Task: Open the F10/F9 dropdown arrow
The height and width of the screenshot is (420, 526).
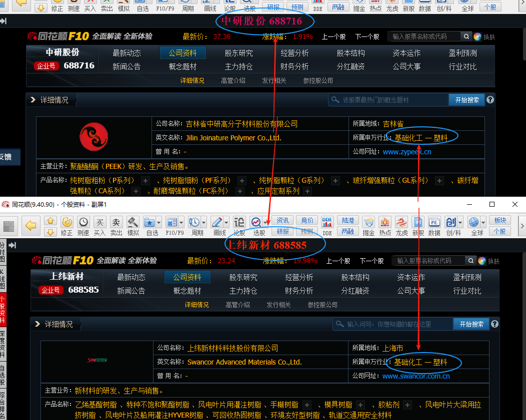Action: coord(181,222)
